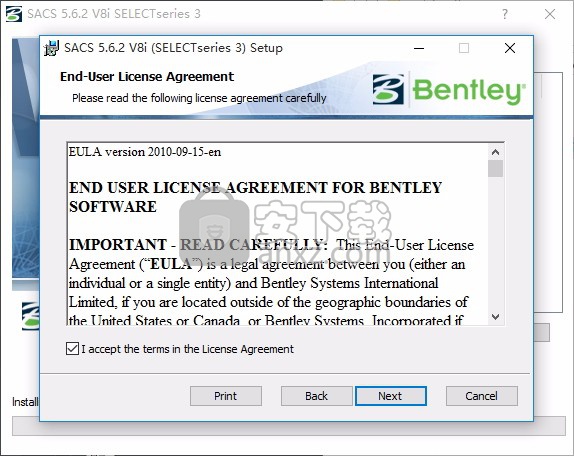
Task: Click the 'End-User License Agreement' header title
Action: (147, 76)
